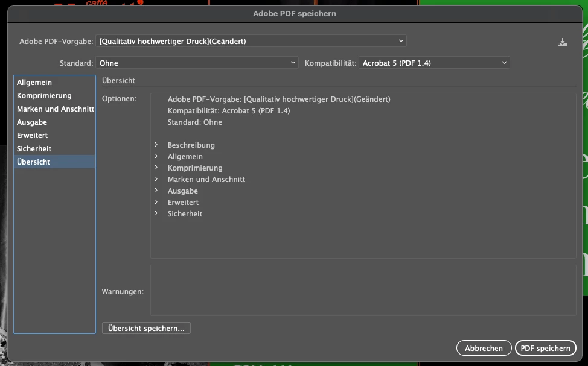Click the Übersicht speichern... button
The image size is (588, 366).
(146, 328)
